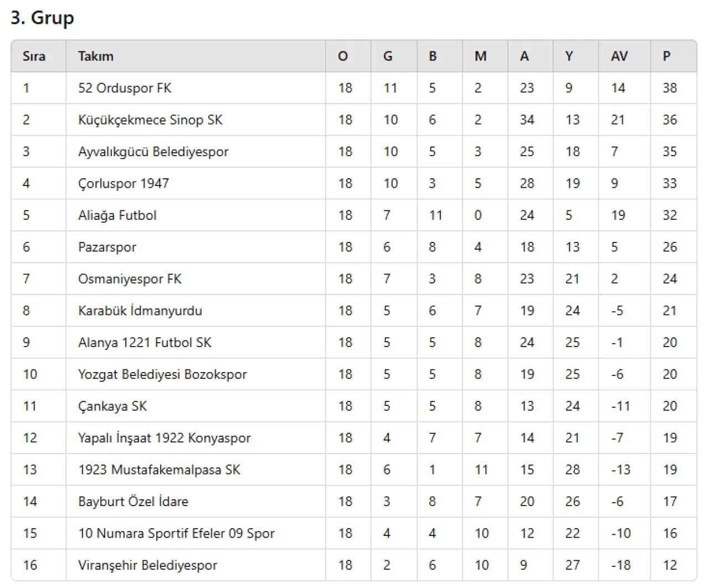709x588 pixels.
Task: Select Yapalı İnşaat 1922 Konyaspor entry
Action: click(x=164, y=439)
